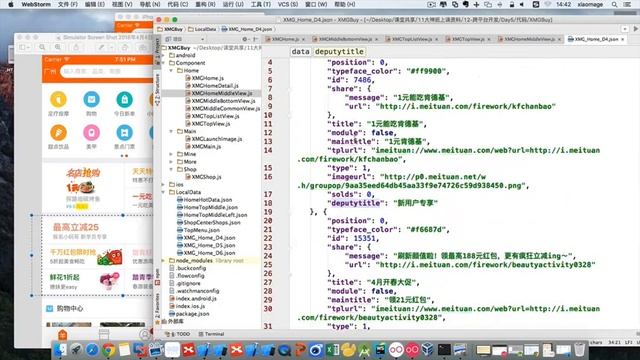Image resolution: width=640 pixels, height=360 pixels.
Task: Open the 文件 (F) menu
Action: 67,4
